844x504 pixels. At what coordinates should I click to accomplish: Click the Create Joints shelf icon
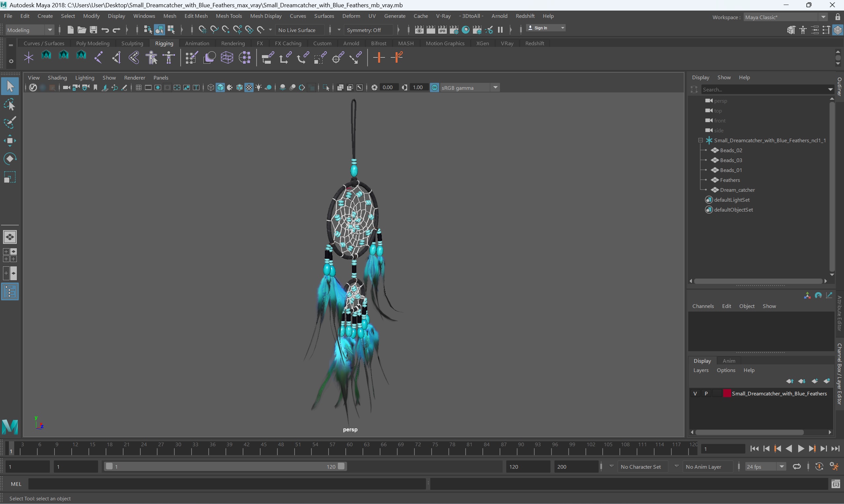[98, 57]
